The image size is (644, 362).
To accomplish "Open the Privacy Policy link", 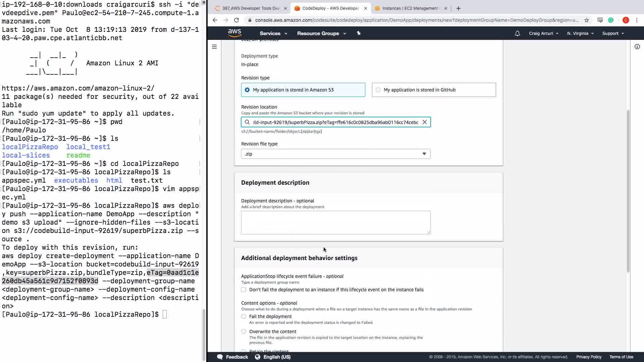I will click(588, 357).
